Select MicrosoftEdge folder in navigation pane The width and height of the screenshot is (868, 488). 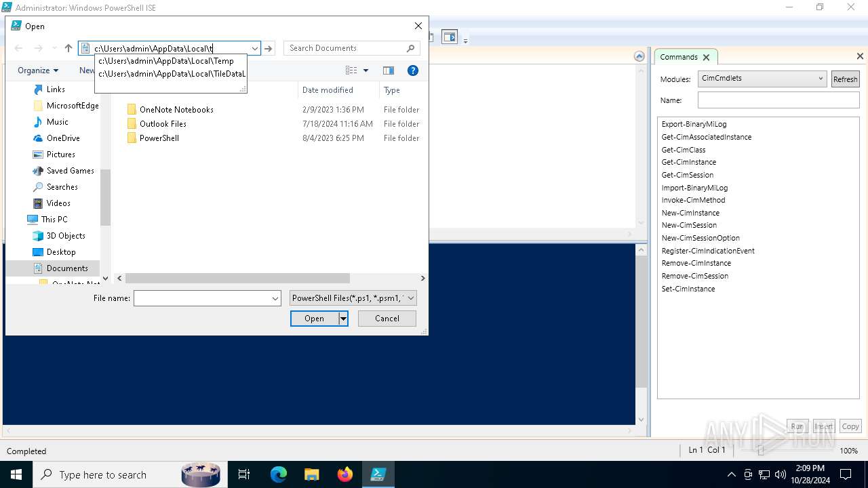tap(72, 106)
